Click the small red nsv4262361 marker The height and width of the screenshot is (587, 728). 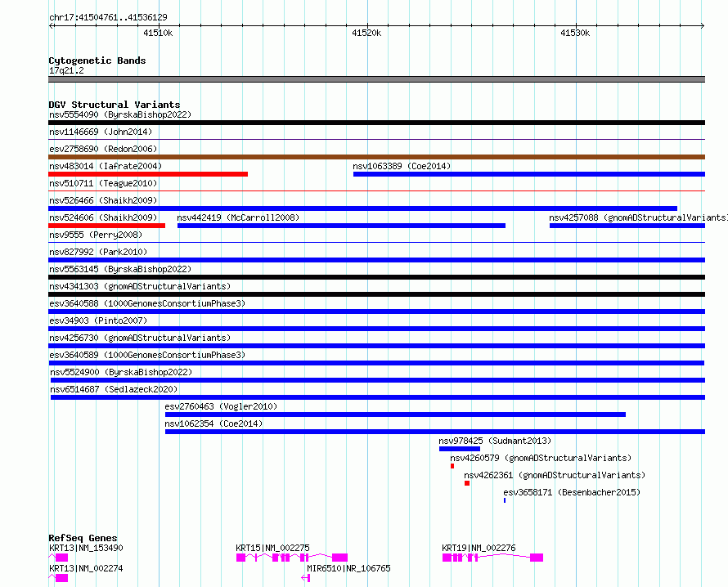coord(467,483)
